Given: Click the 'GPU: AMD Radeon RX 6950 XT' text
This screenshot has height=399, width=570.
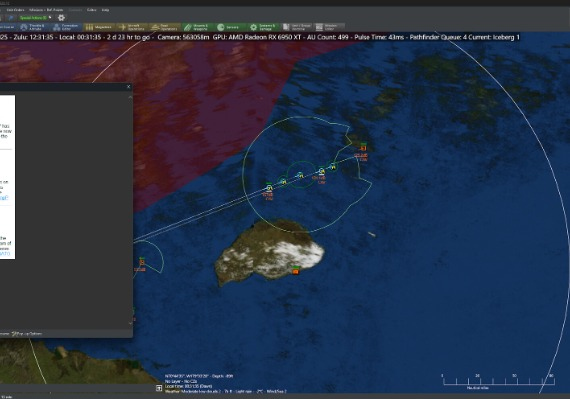Looking at the screenshot, I should point(257,37).
